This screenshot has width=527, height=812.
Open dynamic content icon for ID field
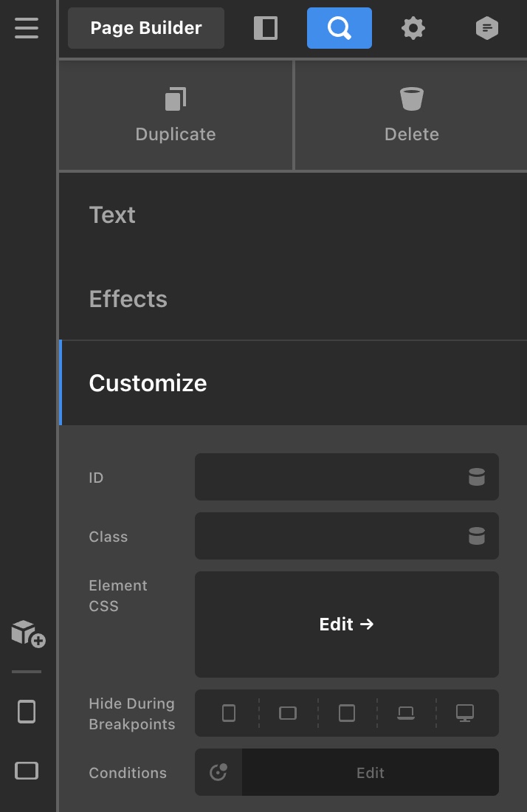pyautogui.click(x=477, y=477)
